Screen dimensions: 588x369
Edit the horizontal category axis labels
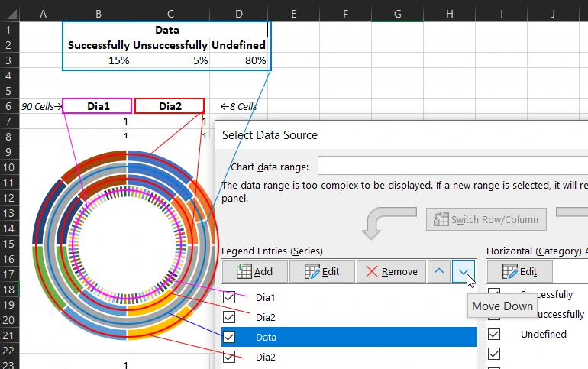[x=519, y=271]
